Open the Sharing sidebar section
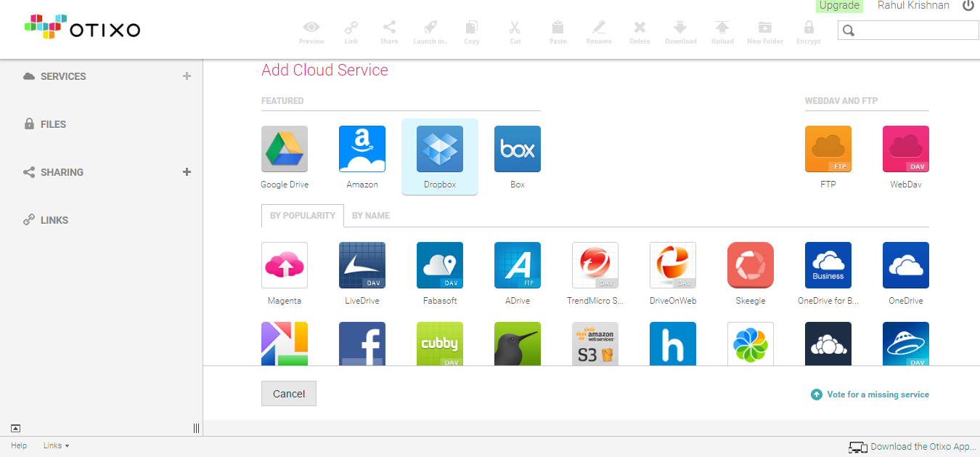The height and width of the screenshot is (457, 980). (62, 172)
